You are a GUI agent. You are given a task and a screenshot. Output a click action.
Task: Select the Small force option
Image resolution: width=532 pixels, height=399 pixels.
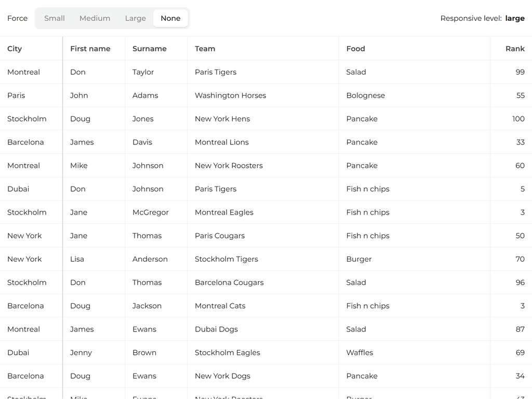55,18
